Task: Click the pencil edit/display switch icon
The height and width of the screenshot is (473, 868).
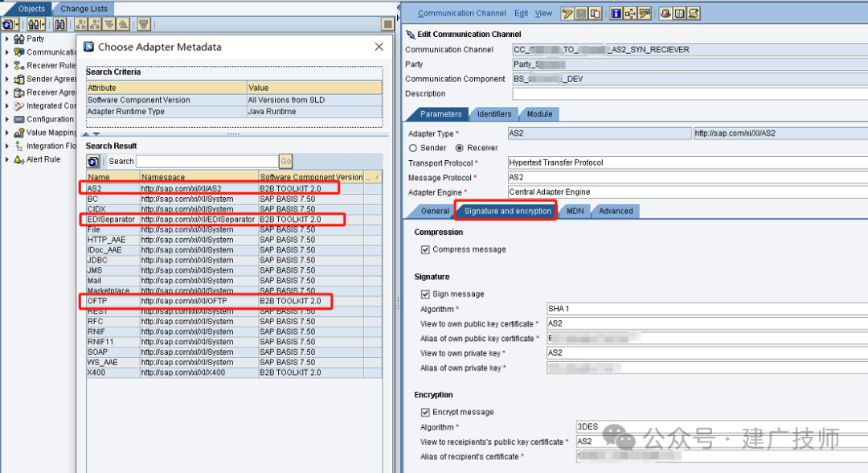Action: pos(567,14)
